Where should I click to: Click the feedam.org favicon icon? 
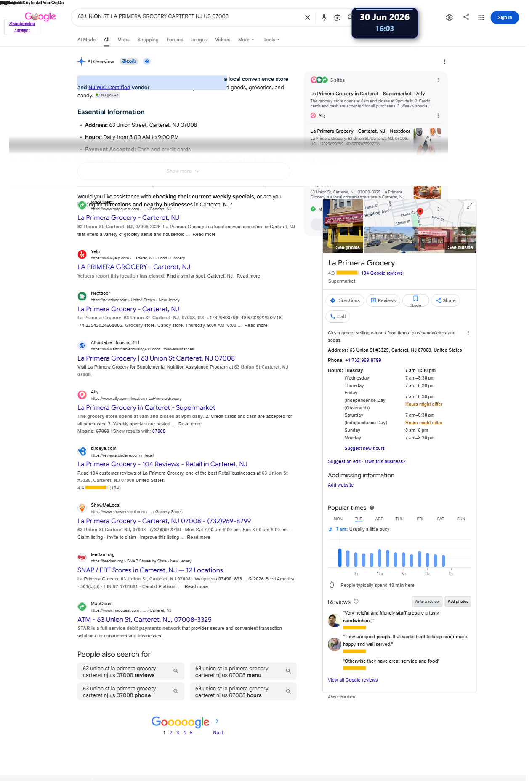82,557
